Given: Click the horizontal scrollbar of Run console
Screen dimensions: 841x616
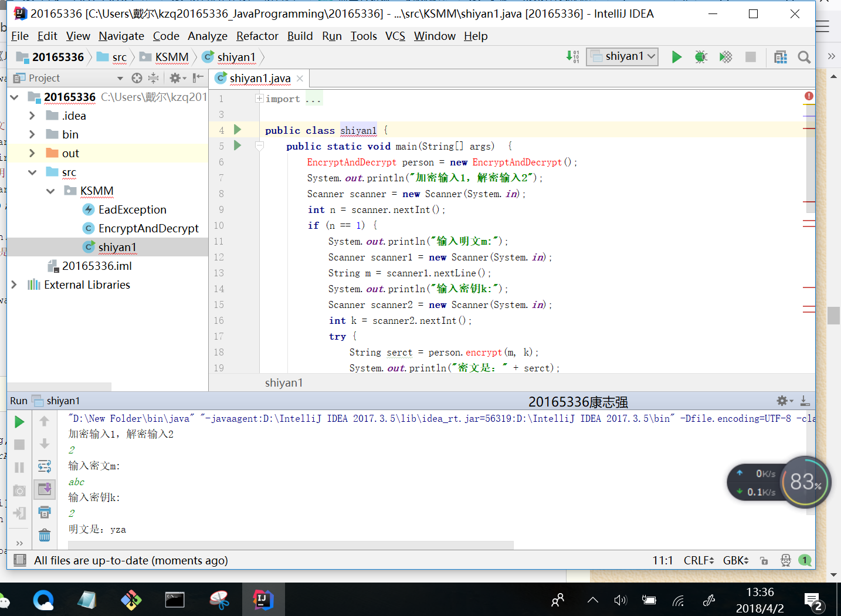Looking at the screenshot, I should pyautogui.click(x=290, y=545).
